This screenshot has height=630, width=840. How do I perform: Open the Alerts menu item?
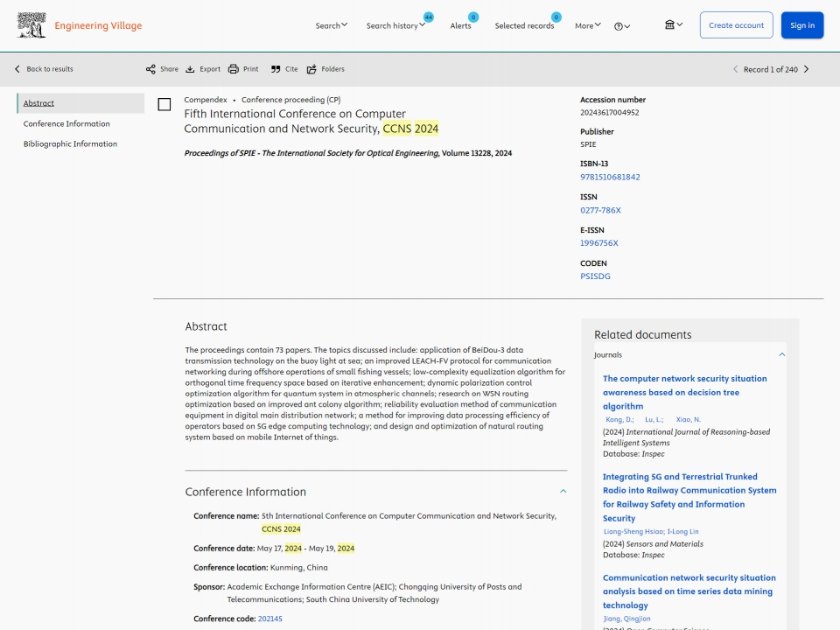pyautogui.click(x=461, y=25)
